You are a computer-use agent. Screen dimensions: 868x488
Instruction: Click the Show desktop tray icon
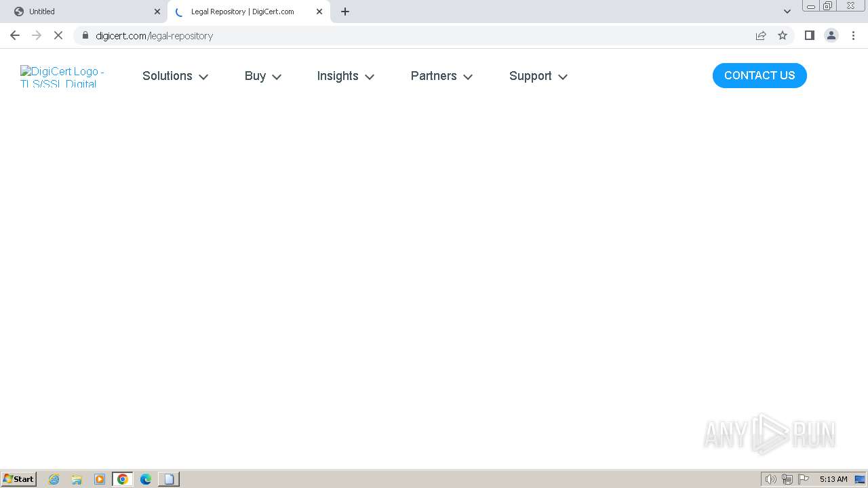[860, 479]
